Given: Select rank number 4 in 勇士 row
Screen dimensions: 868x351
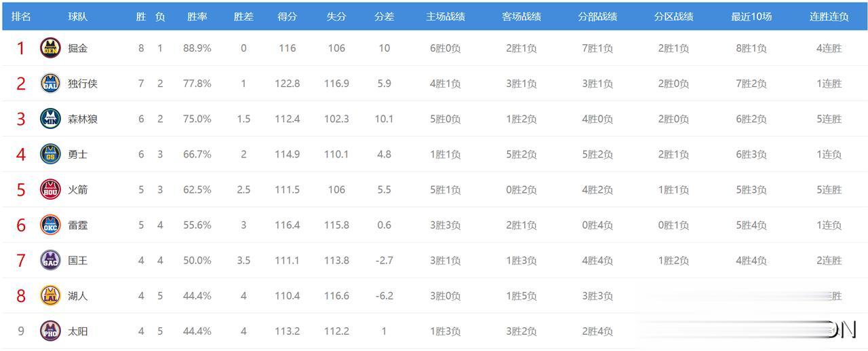Looking at the screenshot, I should [x=21, y=154].
